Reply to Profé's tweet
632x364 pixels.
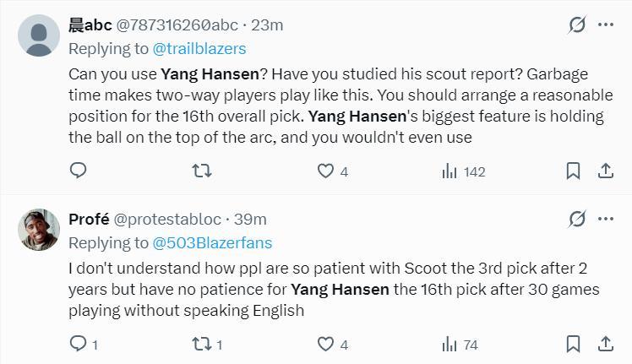pos(78,344)
